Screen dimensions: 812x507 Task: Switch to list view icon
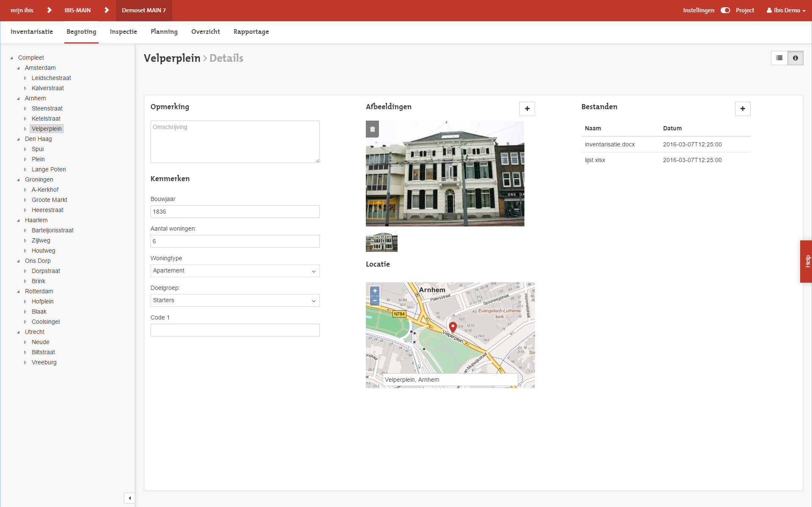pyautogui.click(x=779, y=58)
